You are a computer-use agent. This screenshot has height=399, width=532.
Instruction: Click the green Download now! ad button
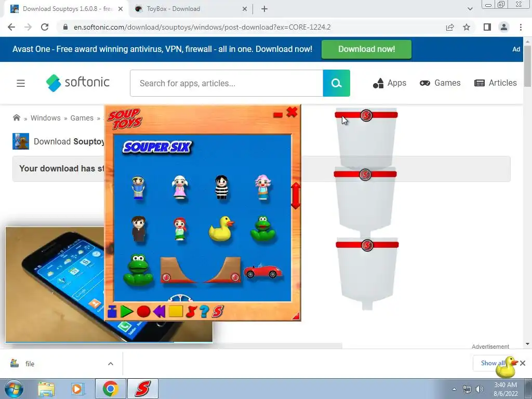click(366, 49)
